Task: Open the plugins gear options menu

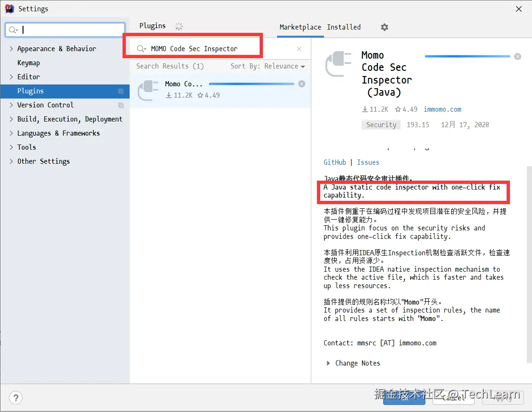Action: coord(385,27)
